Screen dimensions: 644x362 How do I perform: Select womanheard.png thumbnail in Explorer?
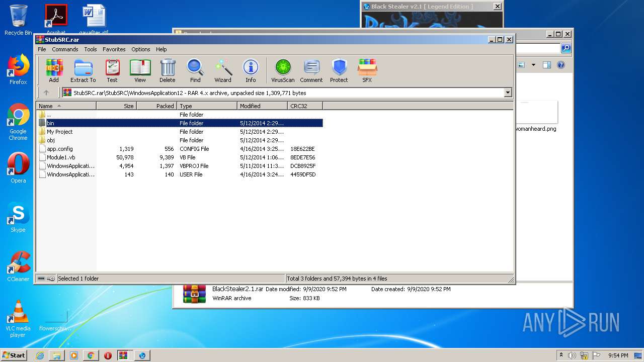536,116
